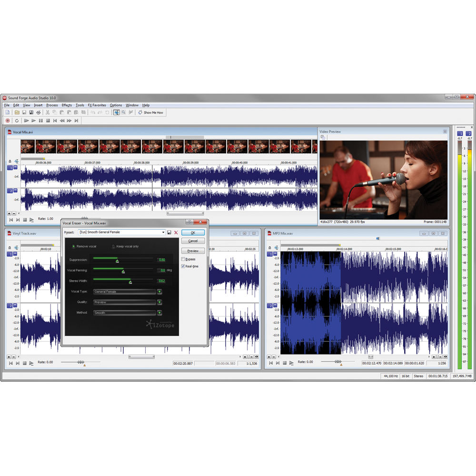The height and width of the screenshot is (476, 476).
Task: Click the Record button on the transport bar
Action: coord(7,121)
